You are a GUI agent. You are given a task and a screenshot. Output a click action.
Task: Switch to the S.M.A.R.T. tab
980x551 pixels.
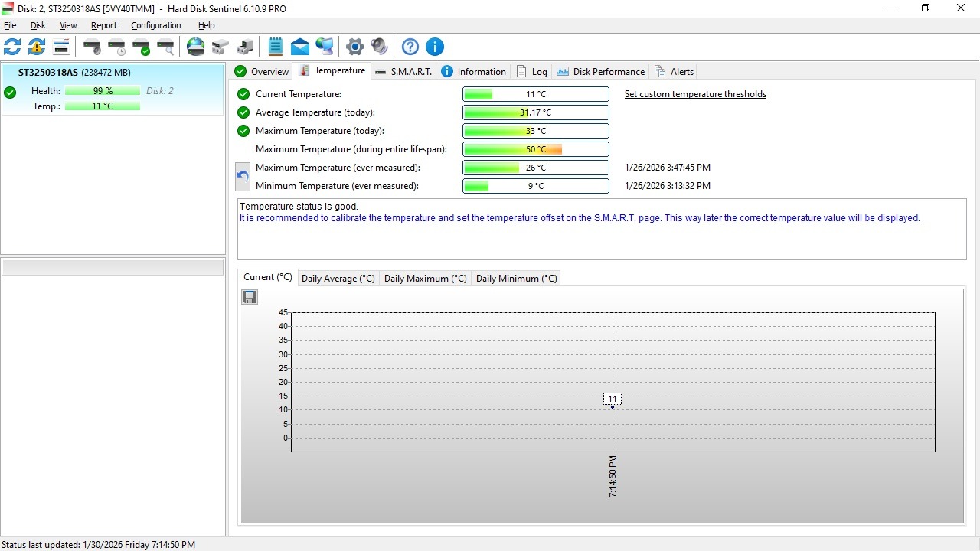403,72
